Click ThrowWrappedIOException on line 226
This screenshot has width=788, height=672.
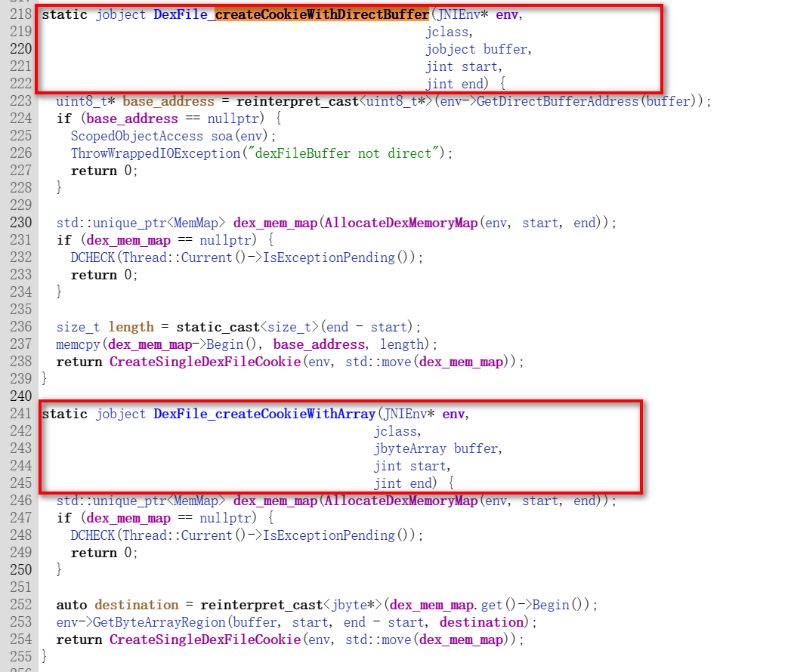tap(156, 153)
